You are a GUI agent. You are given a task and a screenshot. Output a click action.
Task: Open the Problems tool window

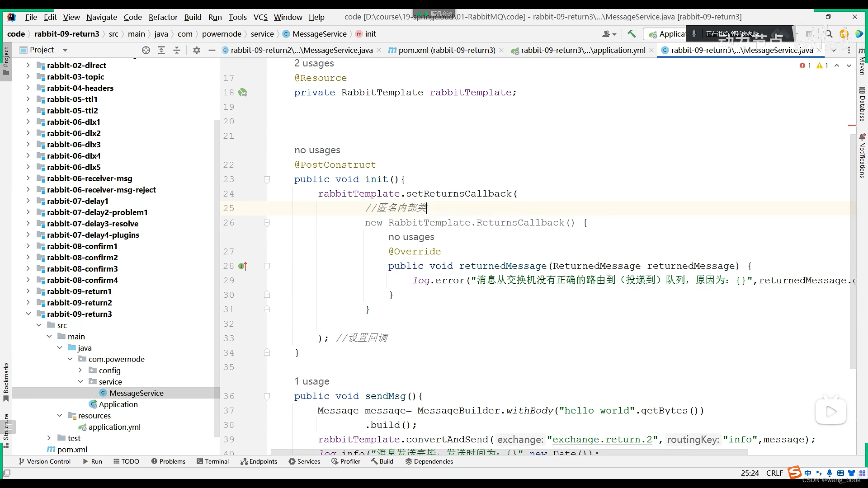[168, 461]
